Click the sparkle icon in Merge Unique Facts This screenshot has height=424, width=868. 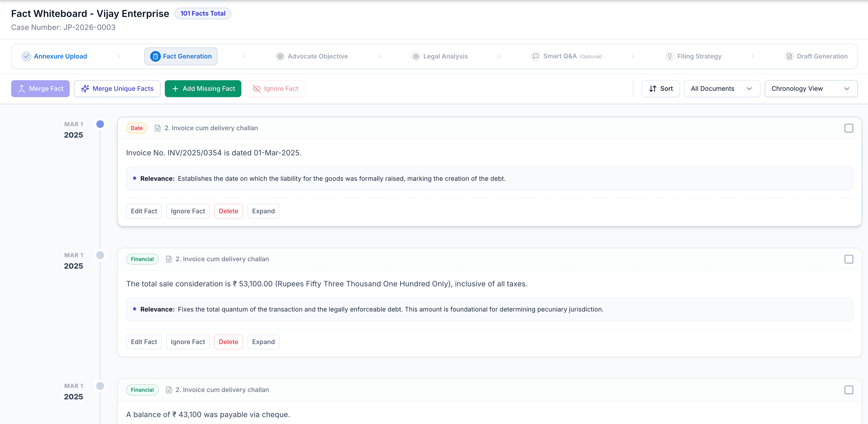pyautogui.click(x=85, y=88)
